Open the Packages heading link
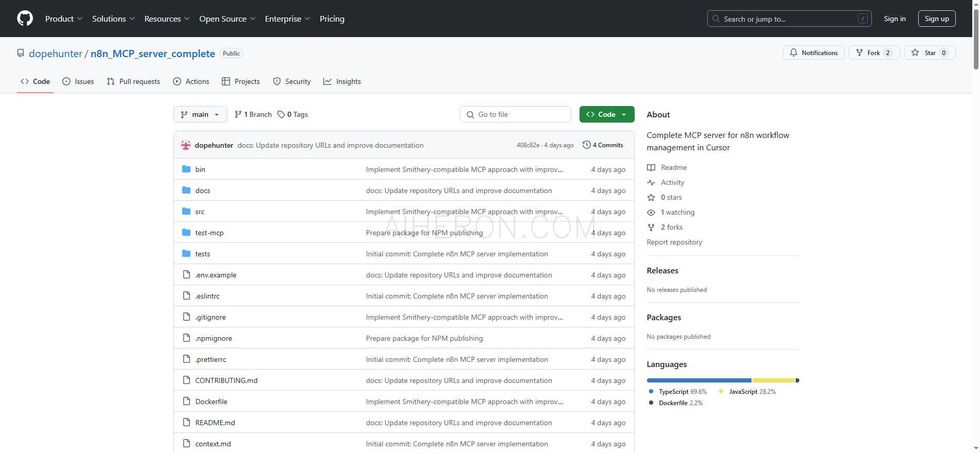Viewport: 980px width, 453px height. (x=664, y=317)
